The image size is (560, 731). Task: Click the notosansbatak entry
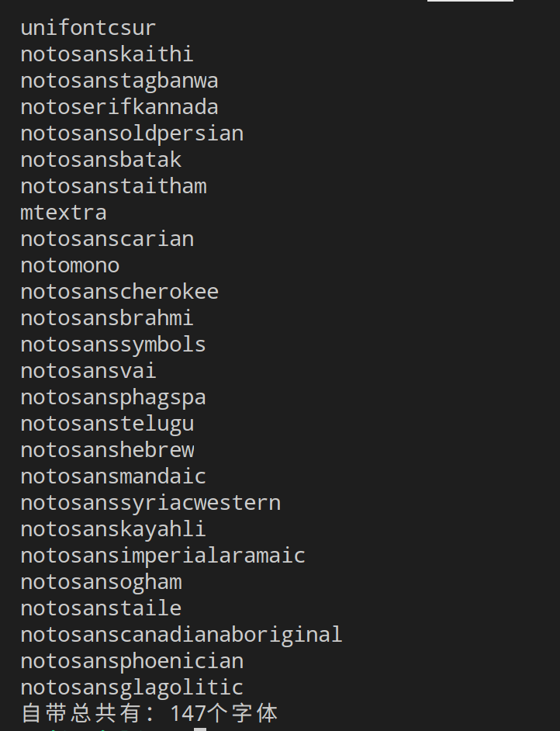coord(101,160)
